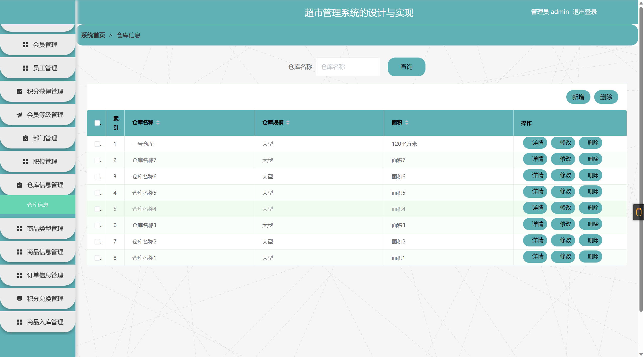
Task: Click the 管理员 admin user label
Action: coord(550,12)
